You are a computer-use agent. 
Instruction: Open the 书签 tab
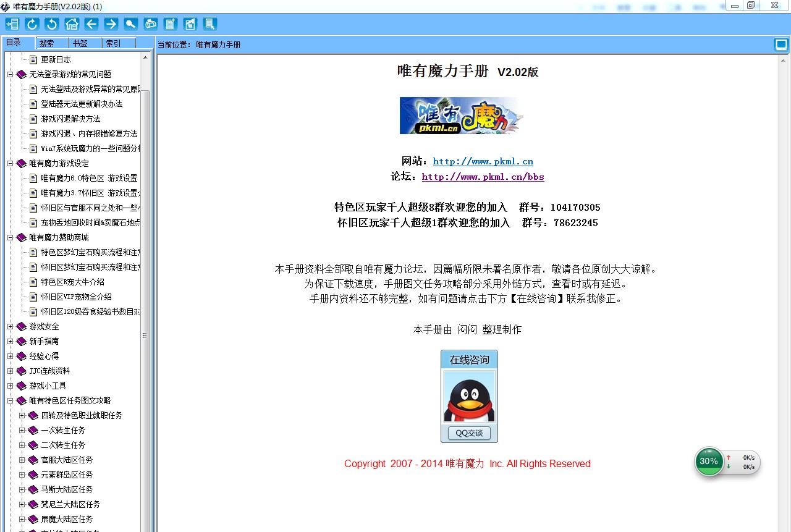coord(80,43)
